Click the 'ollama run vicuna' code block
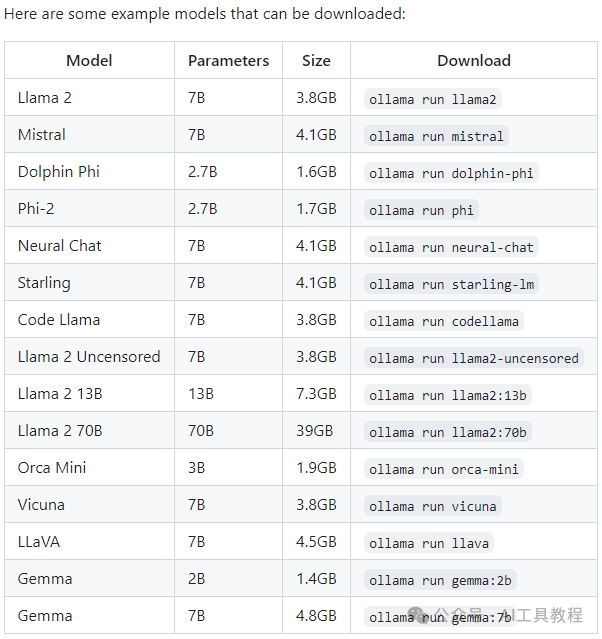This screenshot has height=639, width=602. tap(432, 506)
